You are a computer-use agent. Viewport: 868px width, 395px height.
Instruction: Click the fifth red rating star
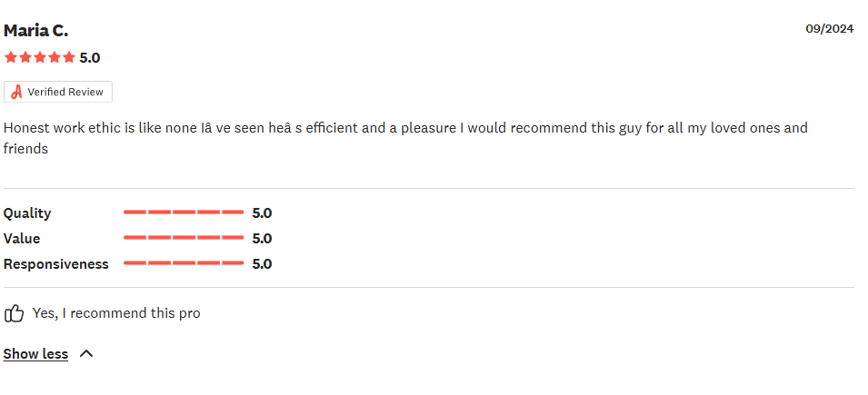[x=69, y=57]
